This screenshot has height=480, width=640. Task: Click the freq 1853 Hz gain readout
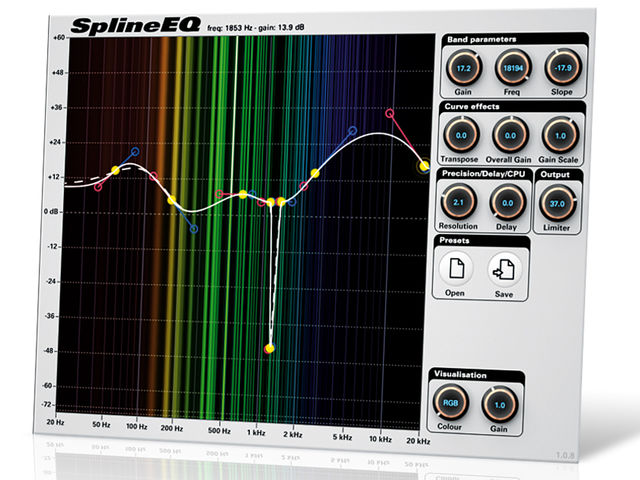click(256, 28)
